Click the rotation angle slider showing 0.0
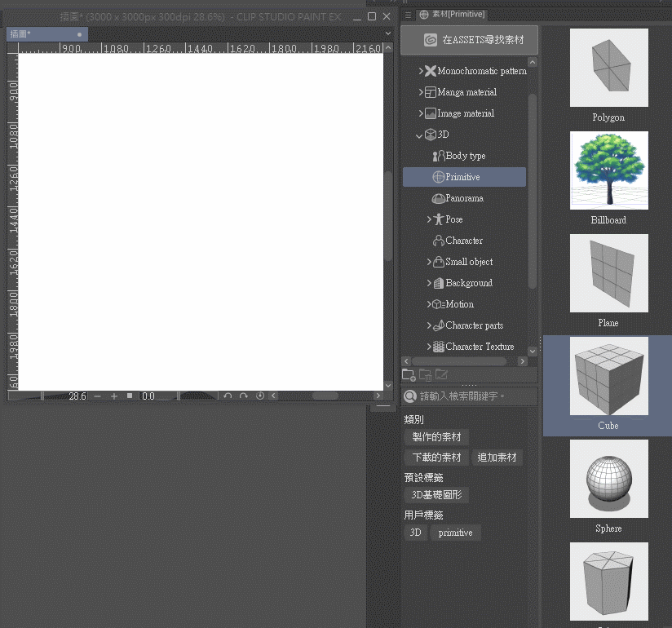This screenshot has height=628, width=672. [x=178, y=396]
